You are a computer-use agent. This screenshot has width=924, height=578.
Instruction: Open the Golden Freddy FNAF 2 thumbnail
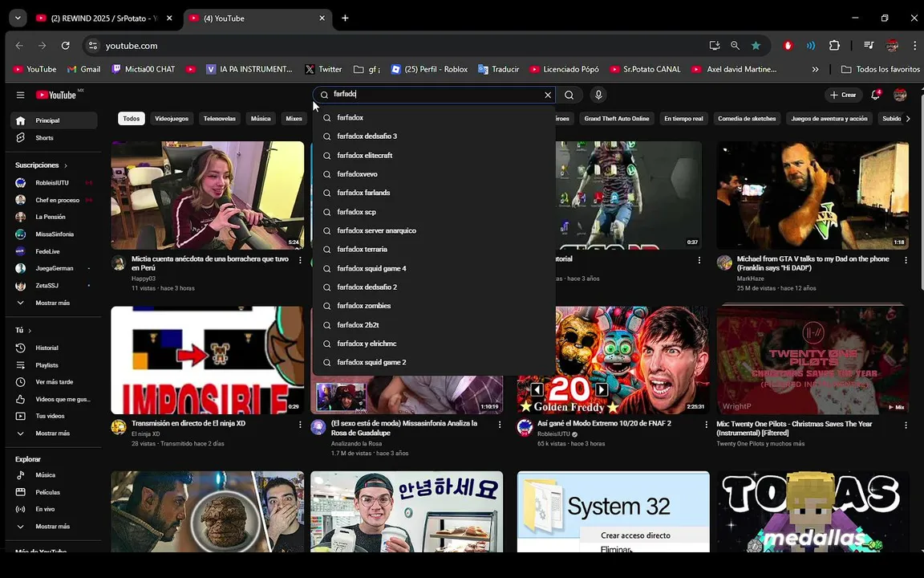coord(614,360)
